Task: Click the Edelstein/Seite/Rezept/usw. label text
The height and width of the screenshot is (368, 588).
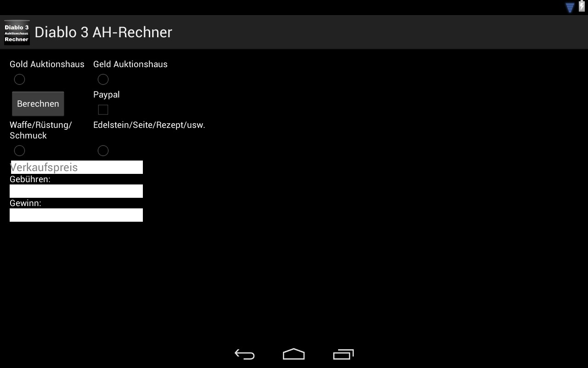Action: click(149, 125)
